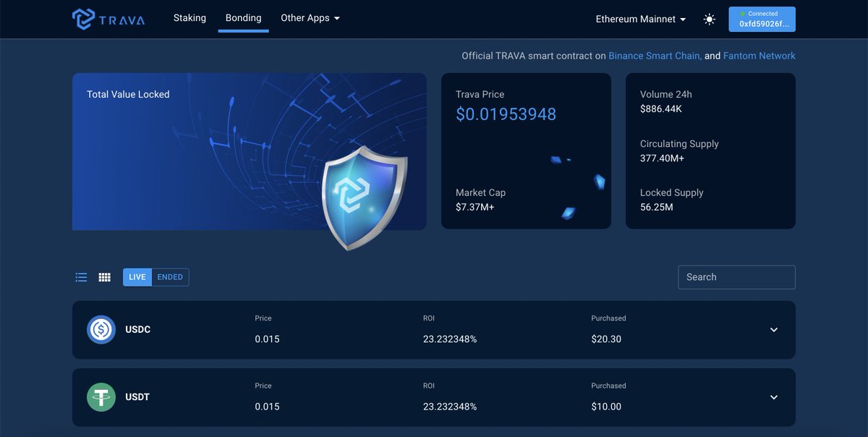Click the Volume 24h $886.44K value
This screenshot has width=868, height=437.
(x=661, y=109)
